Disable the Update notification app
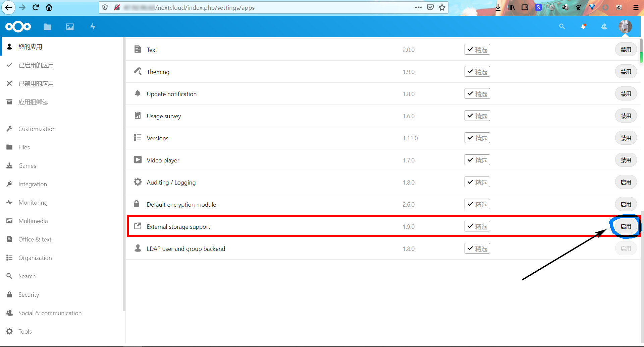The image size is (644, 347). coord(626,94)
